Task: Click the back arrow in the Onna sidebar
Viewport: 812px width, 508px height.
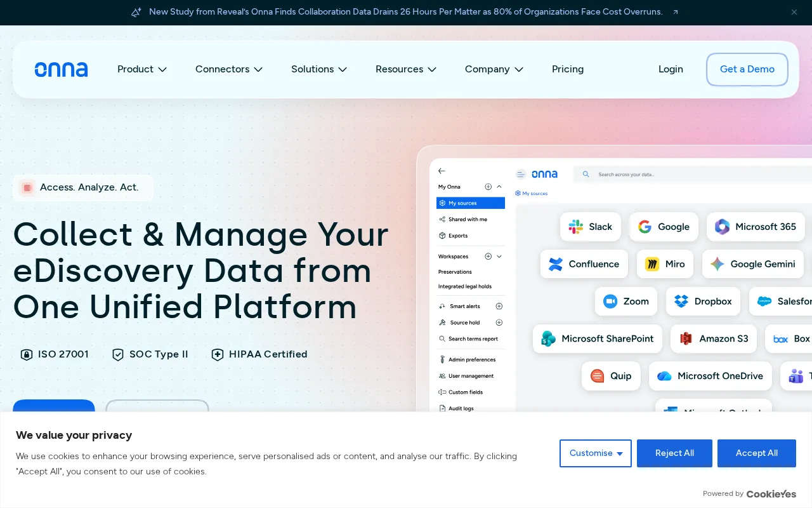Action: tap(442, 171)
